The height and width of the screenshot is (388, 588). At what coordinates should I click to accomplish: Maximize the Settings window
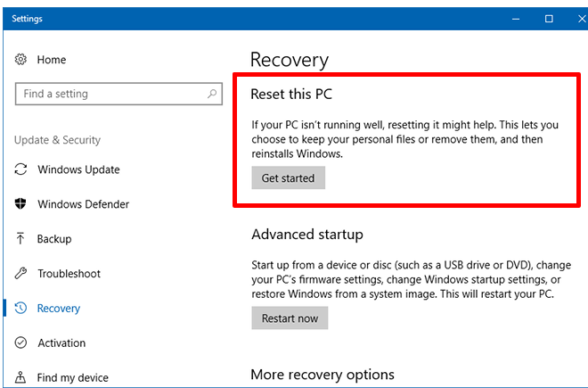point(549,18)
